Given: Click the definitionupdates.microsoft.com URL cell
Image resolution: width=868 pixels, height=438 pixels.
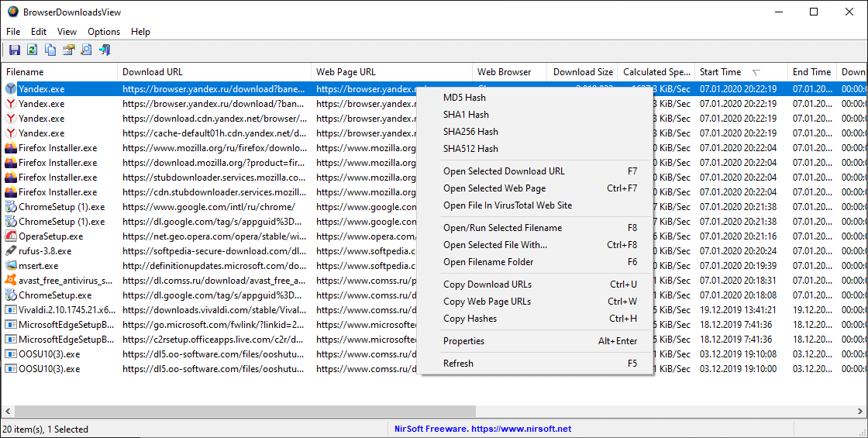Looking at the screenshot, I should (214, 266).
